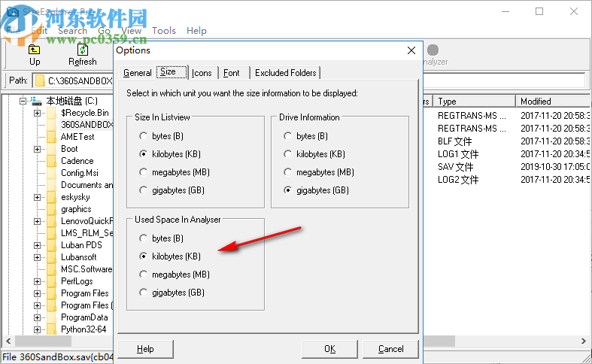Click the Up folder toolbar icon
Screen dimensions: 592x364
click(x=35, y=50)
